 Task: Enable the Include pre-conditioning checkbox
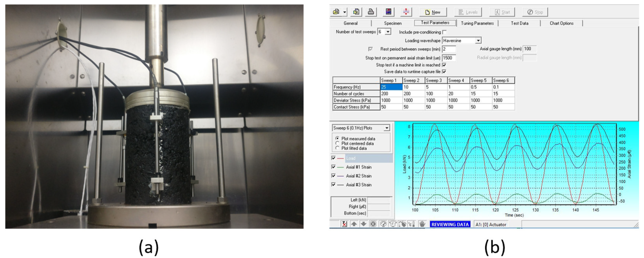click(x=444, y=32)
